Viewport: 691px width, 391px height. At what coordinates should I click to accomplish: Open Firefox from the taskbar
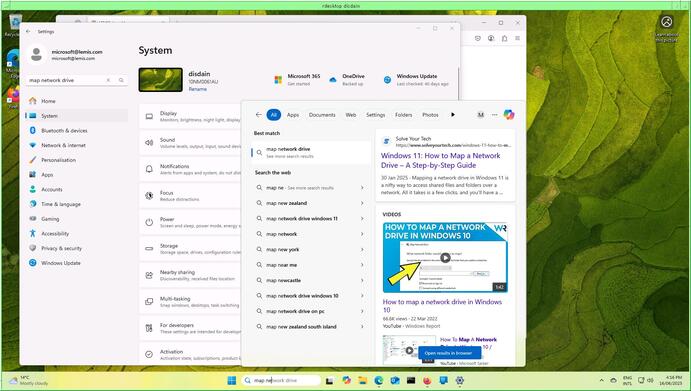pyautogui.click(x=427, y=380)
